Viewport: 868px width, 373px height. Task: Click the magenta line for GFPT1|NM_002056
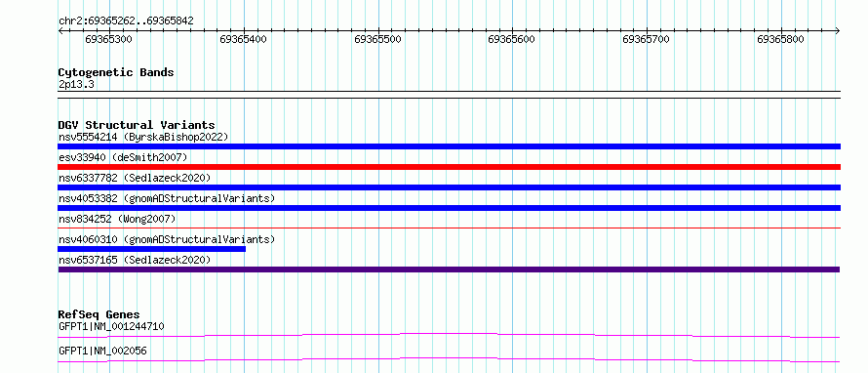pyautogui.click(x=449, y=359)
